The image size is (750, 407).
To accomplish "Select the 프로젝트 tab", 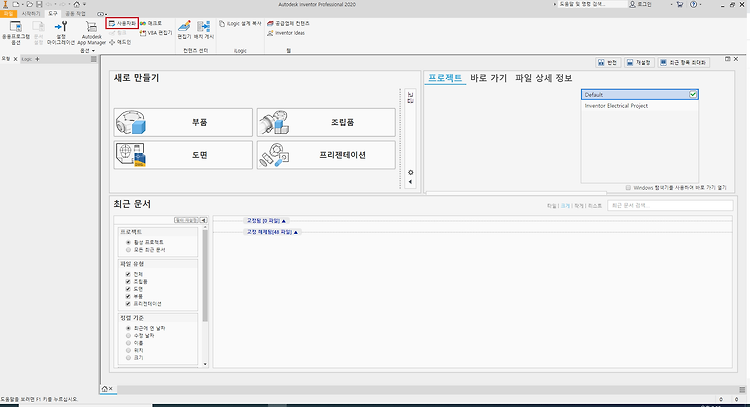I will pos(445,78).
